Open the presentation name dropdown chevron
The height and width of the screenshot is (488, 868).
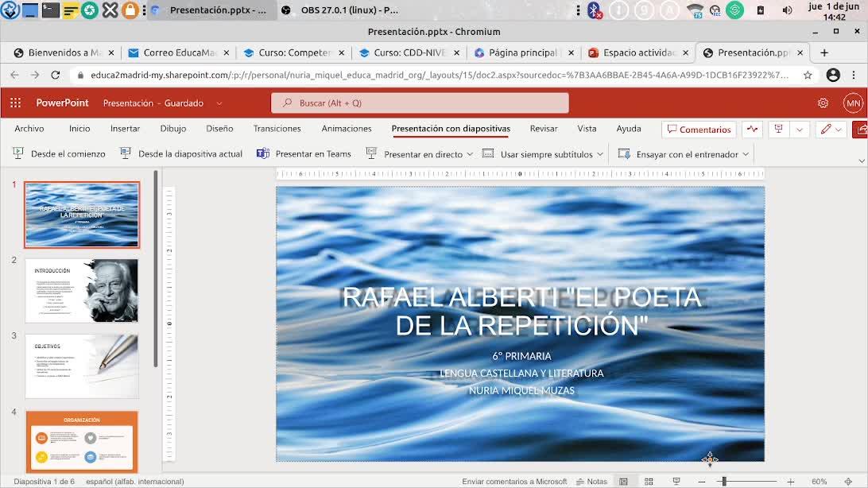[x=219, y=103]
